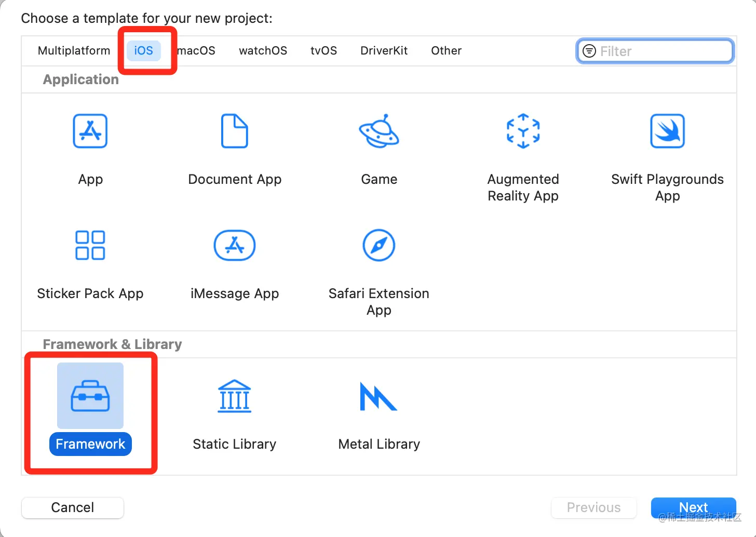Image resolution: width=756 pixels, height=537 pixels.
Task: Select the iOS platform tab
Action: pyautogui.click(x=144, y=51)
